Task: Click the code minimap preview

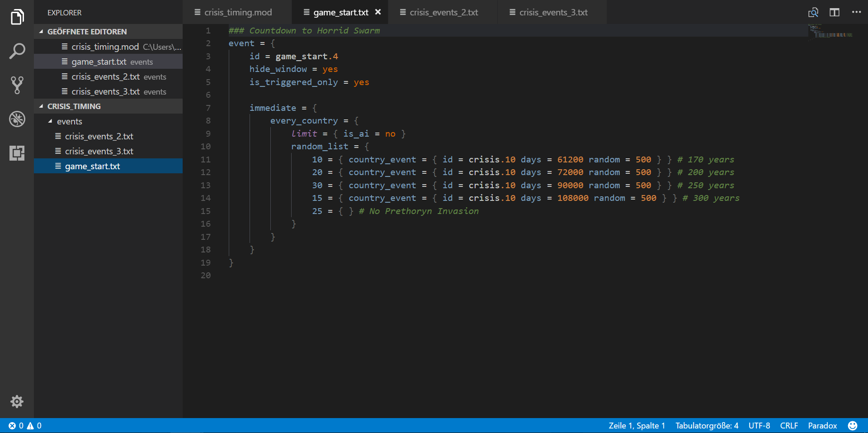Action: pos(830,32)
